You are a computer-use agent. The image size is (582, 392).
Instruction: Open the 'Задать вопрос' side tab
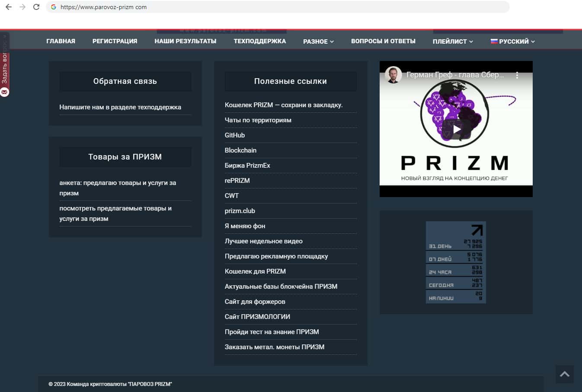[x=4, y=64]
